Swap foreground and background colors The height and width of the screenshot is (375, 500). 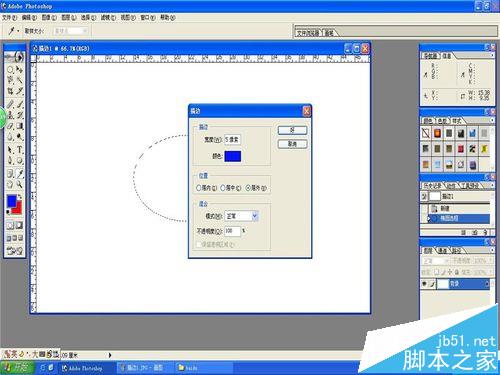(20, 197)
